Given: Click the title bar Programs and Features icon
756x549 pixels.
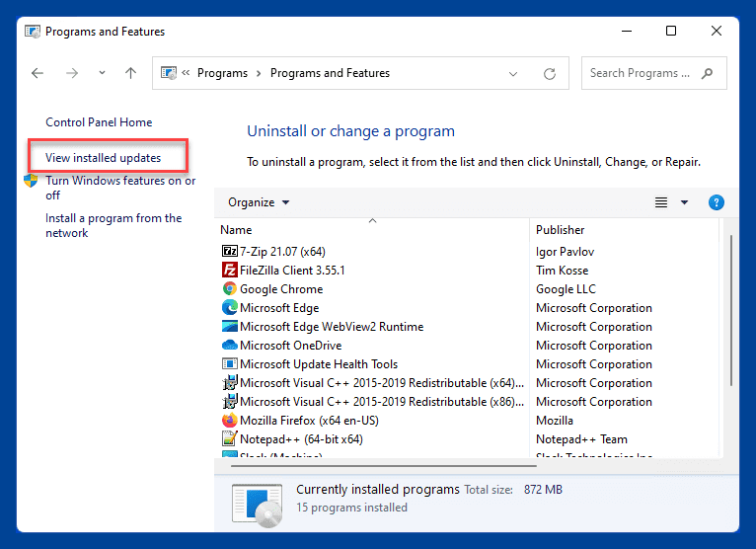Looking at the screenshot, I should 33,32.
